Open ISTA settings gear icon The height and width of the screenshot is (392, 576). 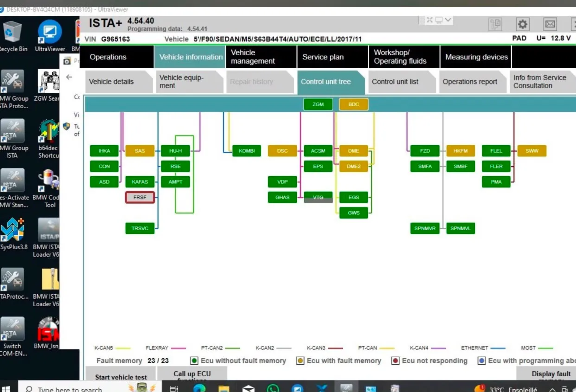pyautogui.click(x=523, y=24)
